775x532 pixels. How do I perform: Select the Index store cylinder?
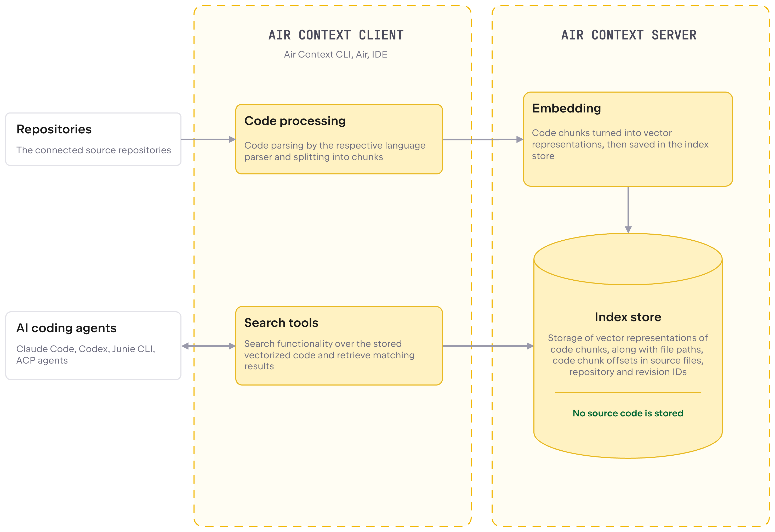coord(628,346)
